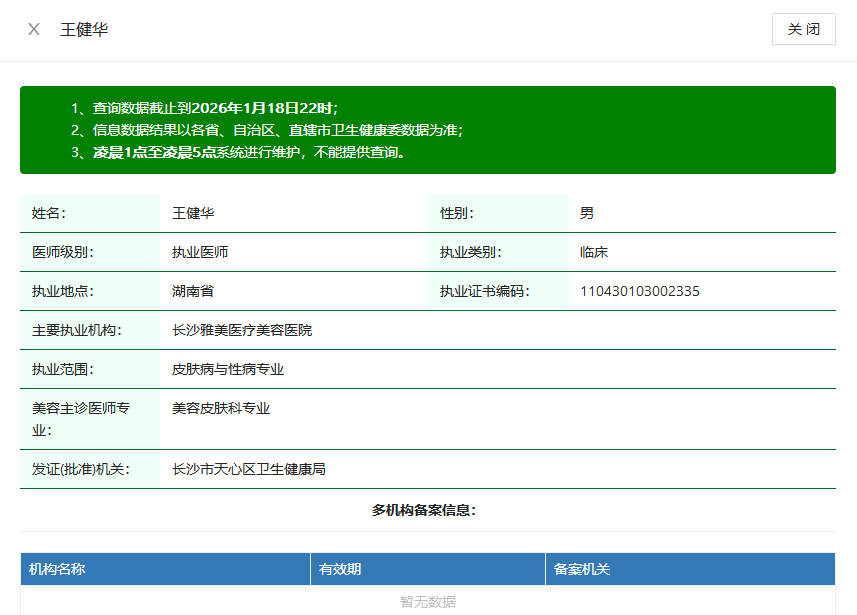This screenshot has height=615, width=857.
Task: Click the 临床 practice category value
Action: click(594, 252)
